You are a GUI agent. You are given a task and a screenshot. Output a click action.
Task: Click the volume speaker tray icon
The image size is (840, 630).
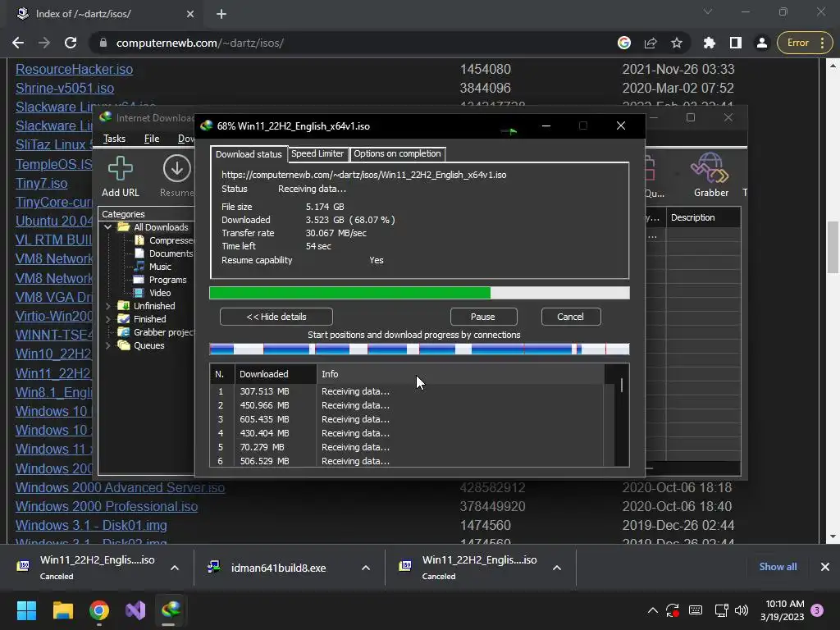click(x=742, y=610)
